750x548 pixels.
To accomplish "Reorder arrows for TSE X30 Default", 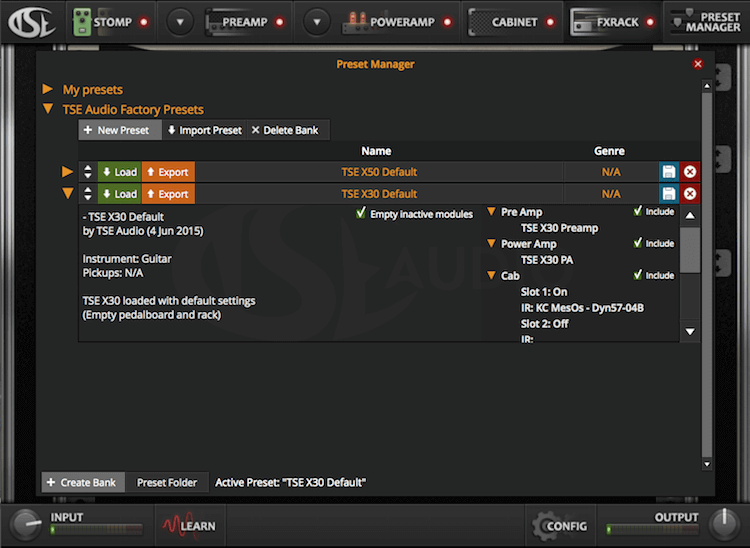I will coord(88,194).
